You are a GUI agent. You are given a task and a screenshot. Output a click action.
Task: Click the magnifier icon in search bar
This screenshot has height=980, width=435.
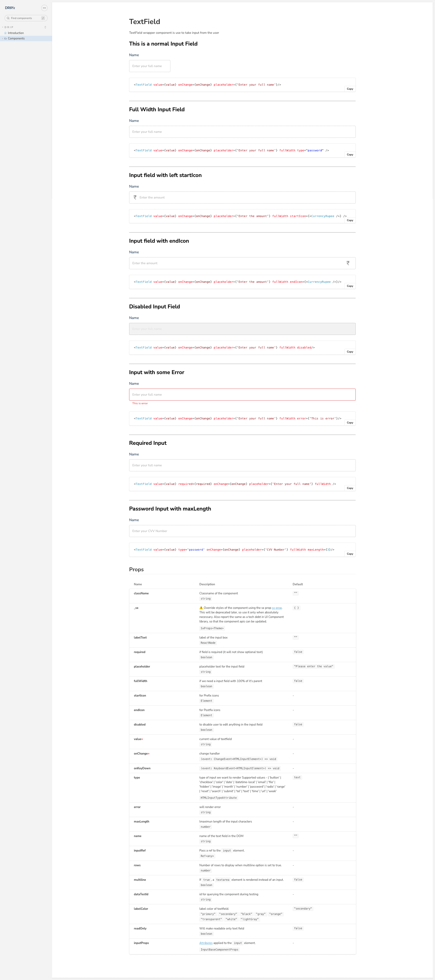click(x=8, y=18)
